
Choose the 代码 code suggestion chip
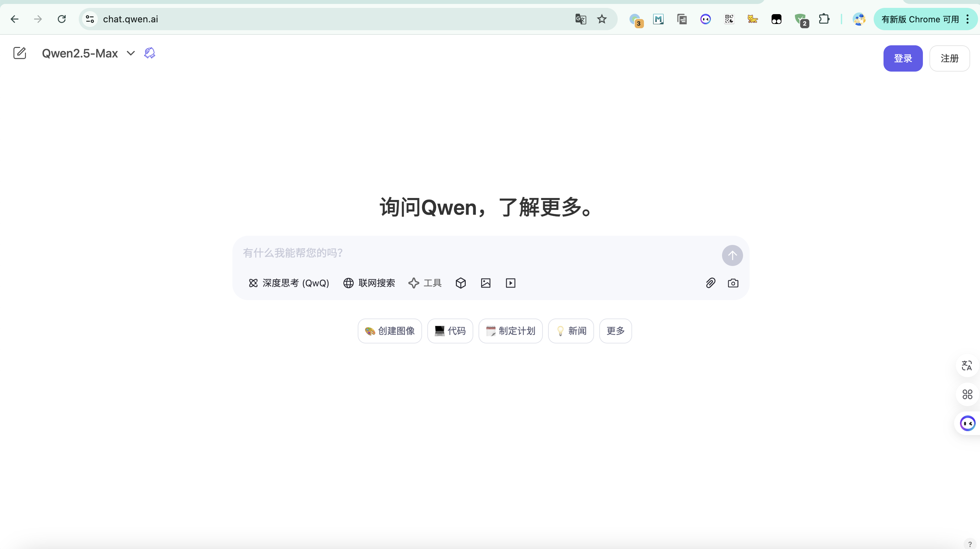coord(450,331)
